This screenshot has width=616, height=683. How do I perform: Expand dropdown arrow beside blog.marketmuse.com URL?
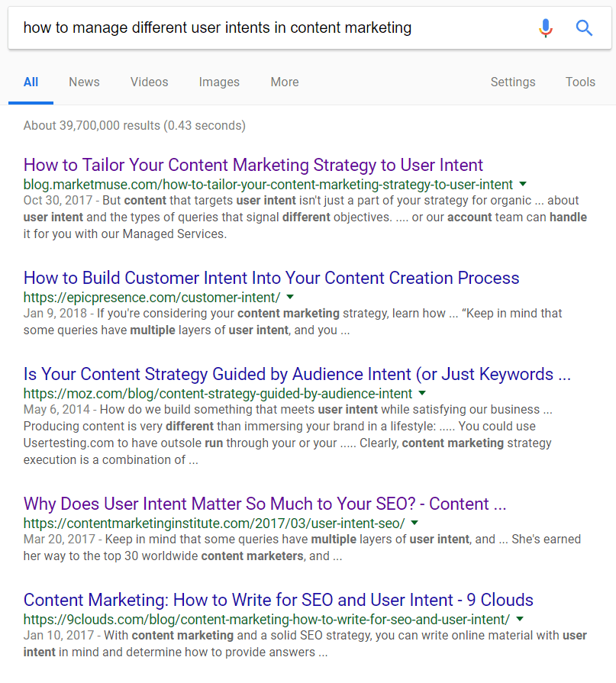coord(523,184)
